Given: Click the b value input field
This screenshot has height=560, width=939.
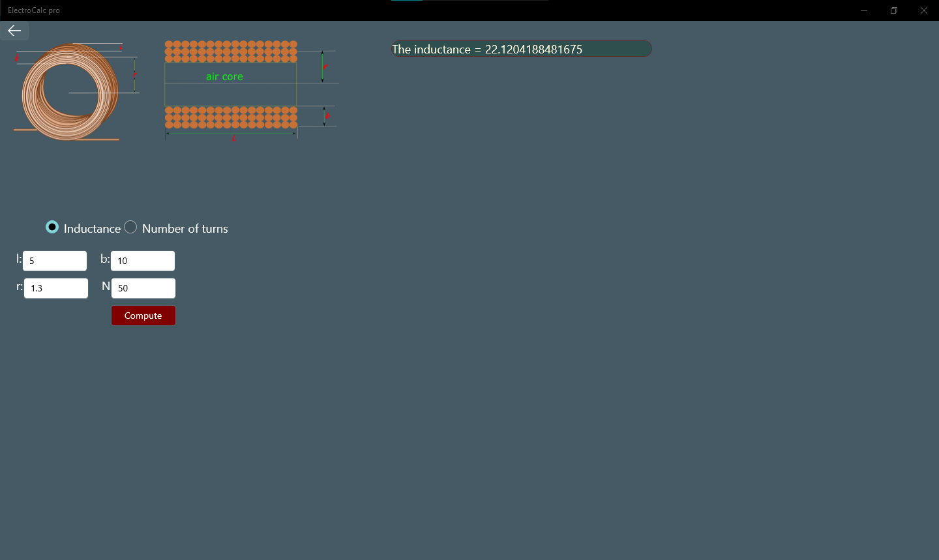Looking at the screenshot, I should pyautogui.click(x=143, y=260).
